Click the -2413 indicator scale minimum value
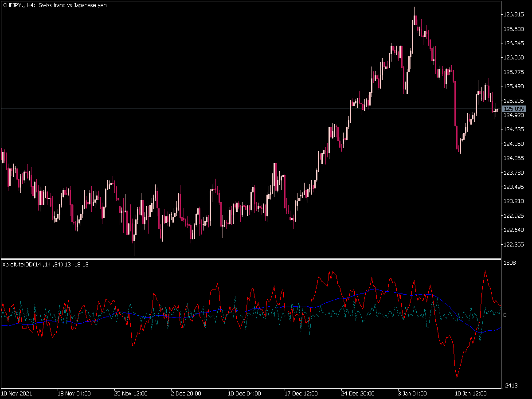Viewport: 532px width, 399px height. 511,386
